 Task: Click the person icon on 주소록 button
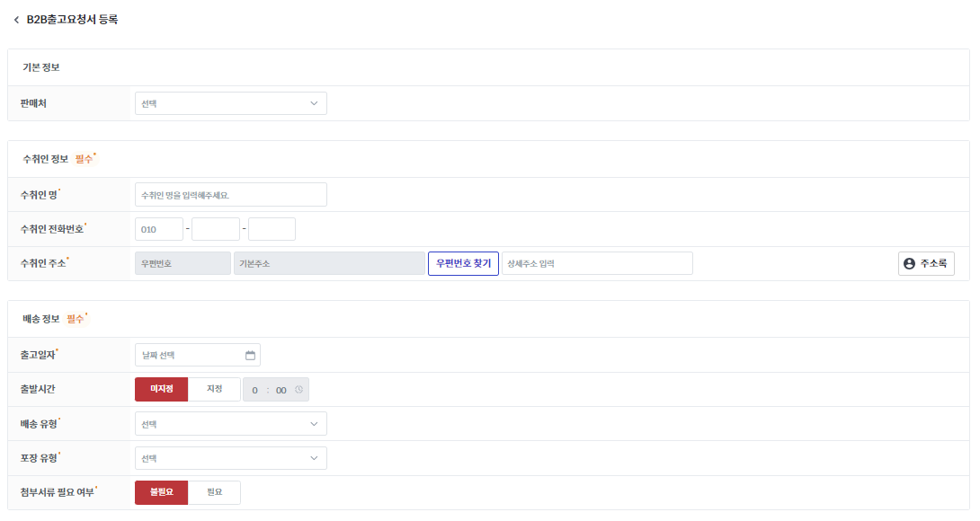click(909, 263)
